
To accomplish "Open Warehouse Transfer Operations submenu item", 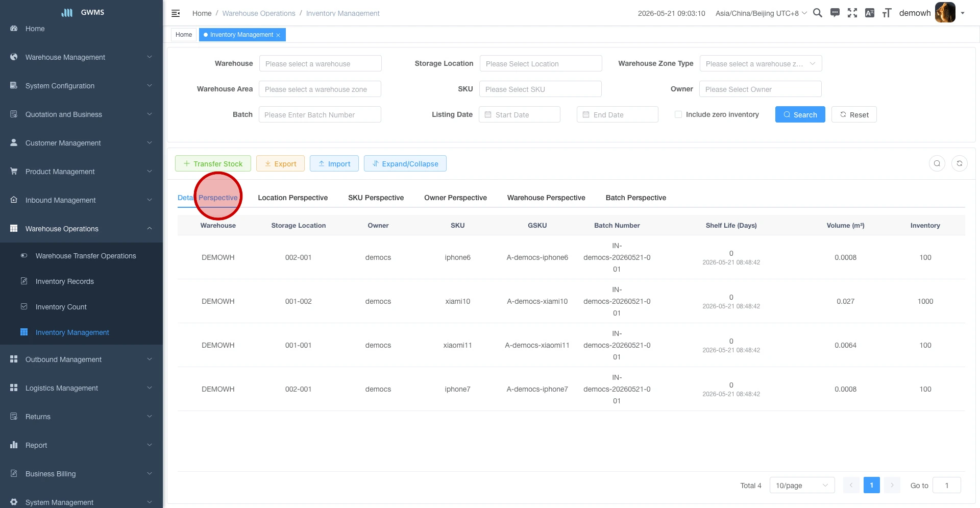I will pos(82,256).
